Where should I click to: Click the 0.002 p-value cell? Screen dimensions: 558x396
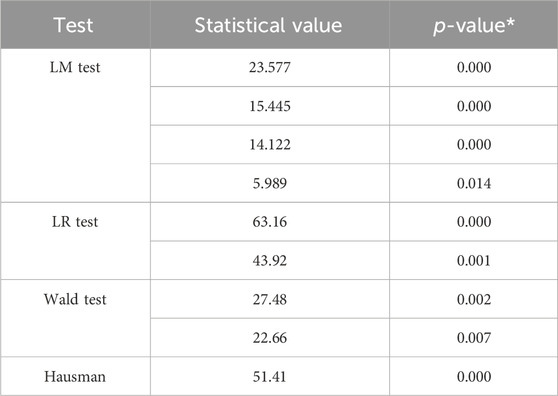click(474, 299)
